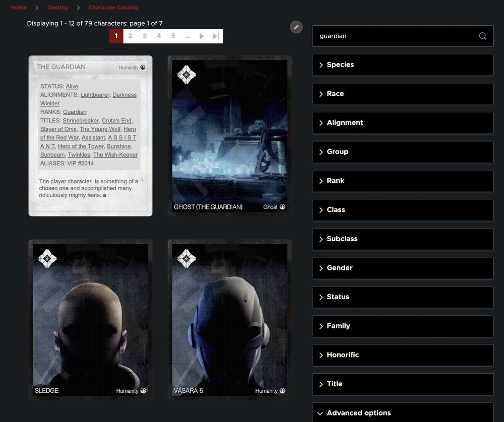Click Ghost shell icon on Ghost (The Guardian) card
The height and width of the screenshot is (422, 504).
pyautogui.click(x=186, y=75)
